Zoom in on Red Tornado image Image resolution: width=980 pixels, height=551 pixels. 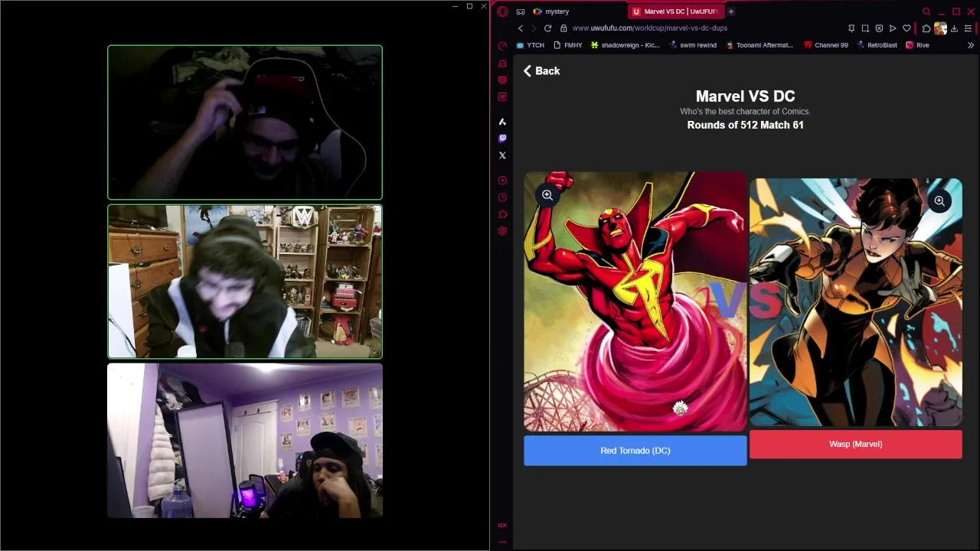click(547, 195)
